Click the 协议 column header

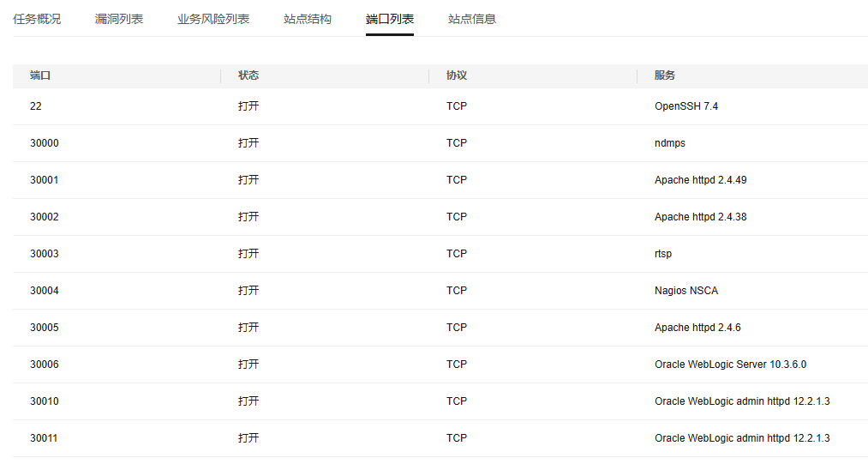pyautogui.click(x=457, y=75)
